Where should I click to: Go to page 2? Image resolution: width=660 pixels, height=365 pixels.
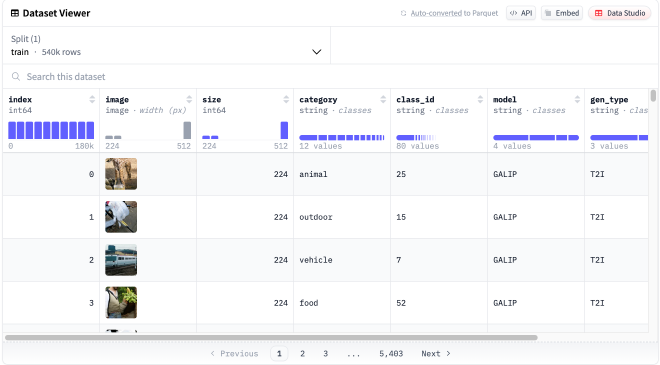pos(302,354)
